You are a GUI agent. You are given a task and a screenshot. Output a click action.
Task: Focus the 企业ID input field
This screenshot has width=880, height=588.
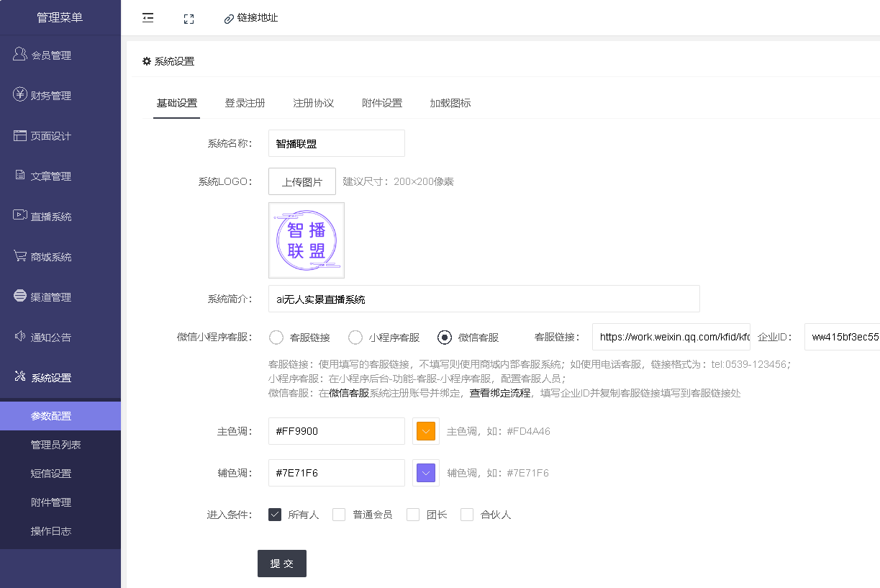point(842,337)
